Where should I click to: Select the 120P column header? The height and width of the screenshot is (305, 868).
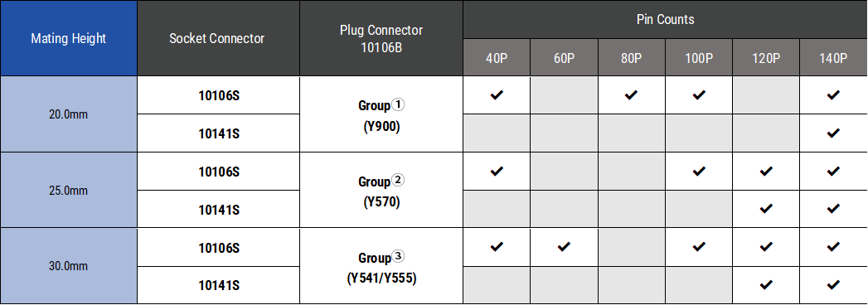point(765,57)
